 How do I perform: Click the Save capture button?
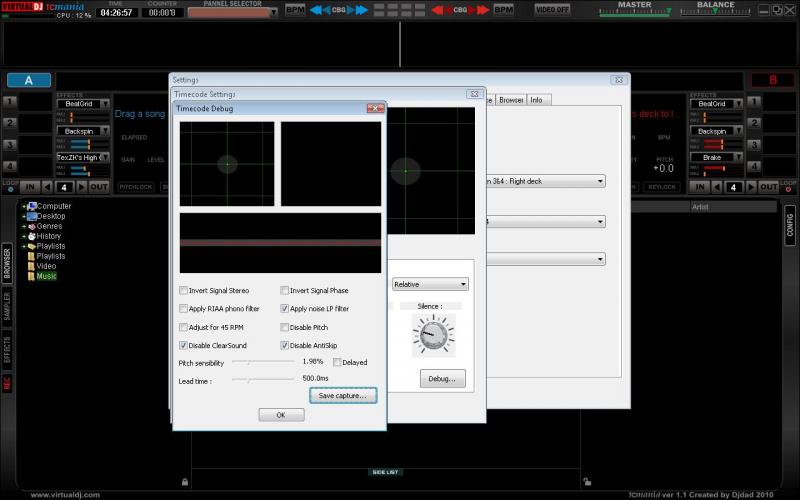(342, 396)
